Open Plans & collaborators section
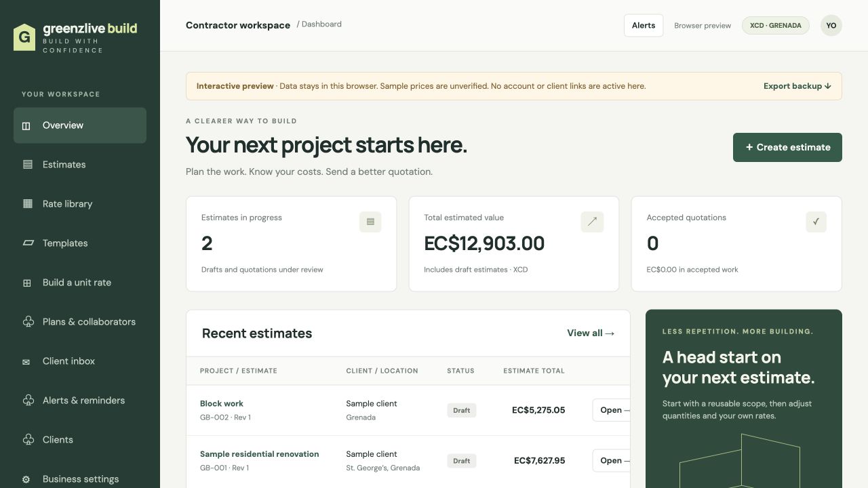 pyautogui.click(x=80, y=322)
